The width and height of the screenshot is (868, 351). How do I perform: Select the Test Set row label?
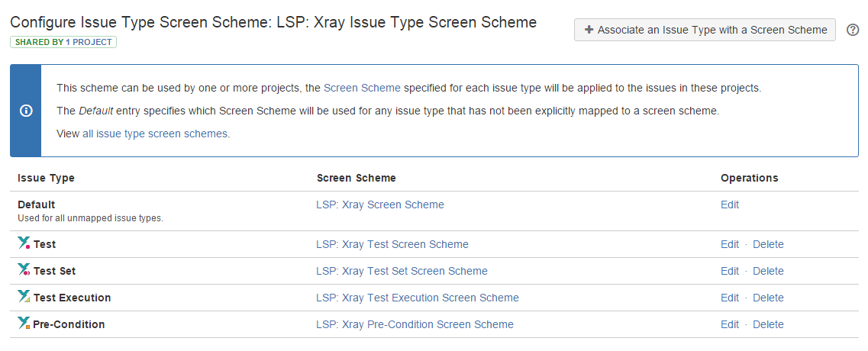click(x=54, y=271)
